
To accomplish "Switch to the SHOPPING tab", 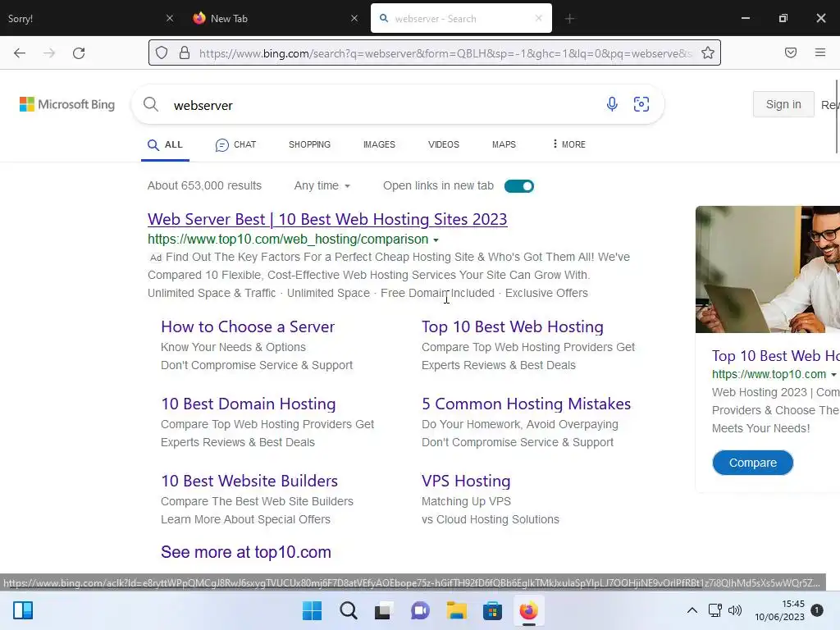I will [x=309, y=144].
